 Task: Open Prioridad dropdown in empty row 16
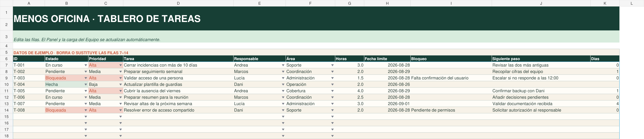(121, 123)
